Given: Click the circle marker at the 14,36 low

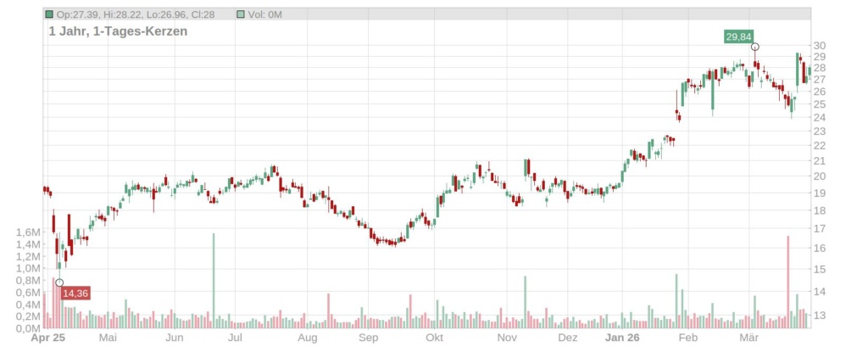Looking at the screenshot, I should [59, 283].
